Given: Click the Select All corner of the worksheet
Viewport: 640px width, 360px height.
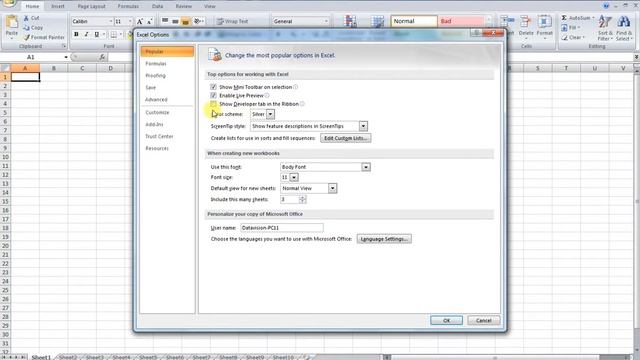Looking at the screenshot, I should [x=5, y=68].
